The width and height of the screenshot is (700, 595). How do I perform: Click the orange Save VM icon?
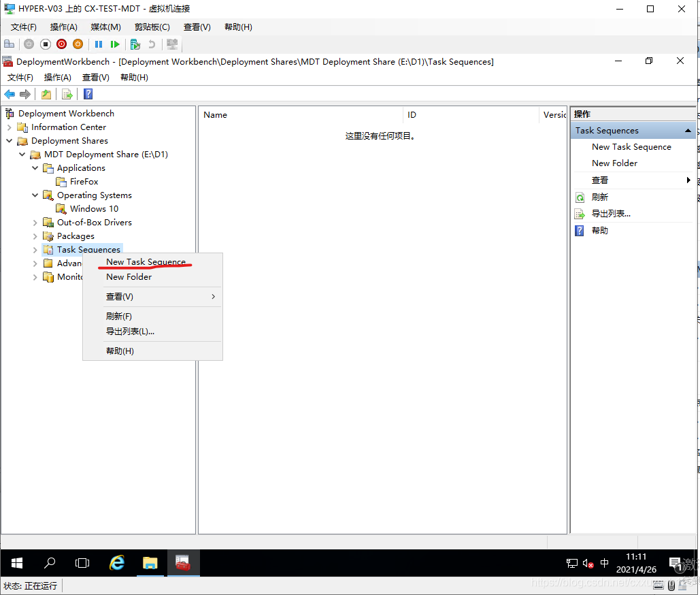pyautogui.click(x=78, y=44)
